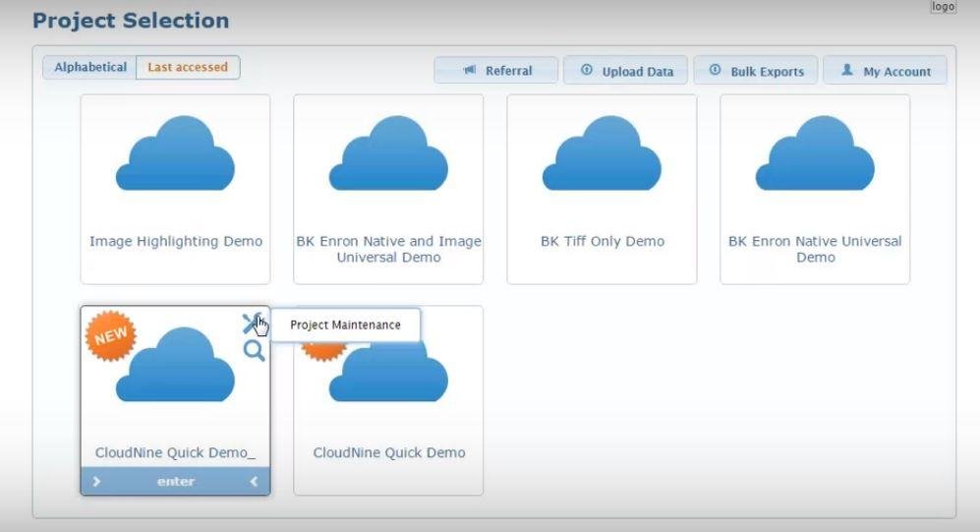
Task: Click the Upload Data button
Action: tap(625, 70)
